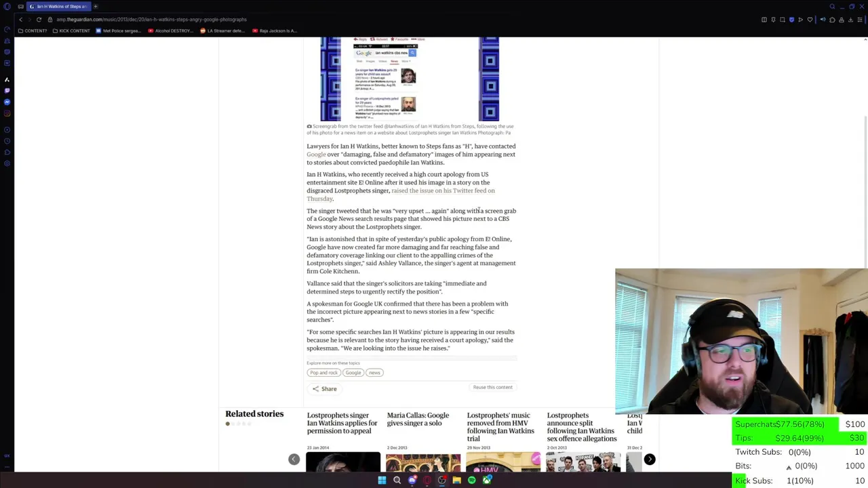Select the news topic tag
The height and width of the screenshot is (488, 868).
(x=374, y=373)
